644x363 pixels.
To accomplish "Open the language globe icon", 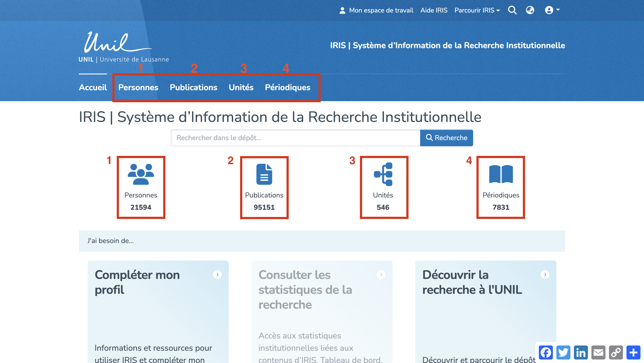I will click(x=530, y=10).
